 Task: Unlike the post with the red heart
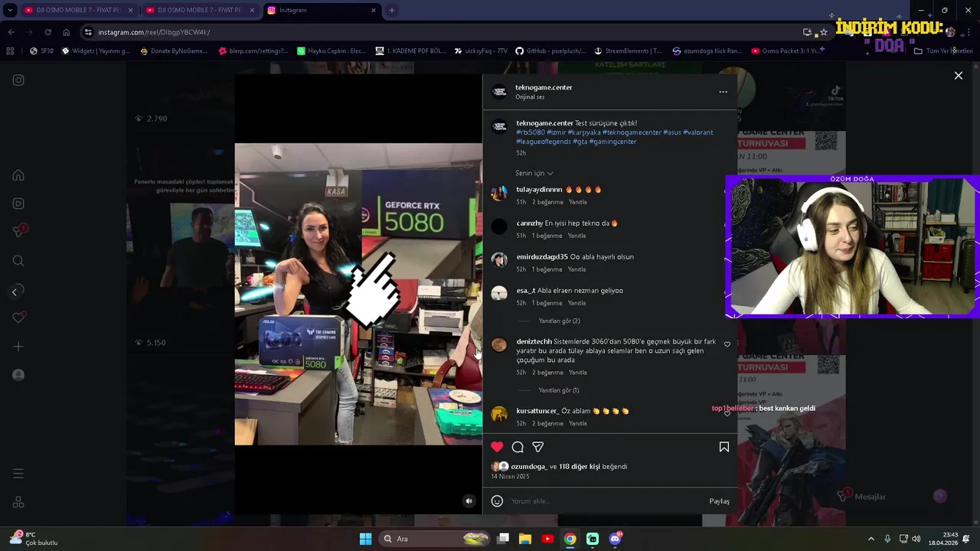(497, 447)
